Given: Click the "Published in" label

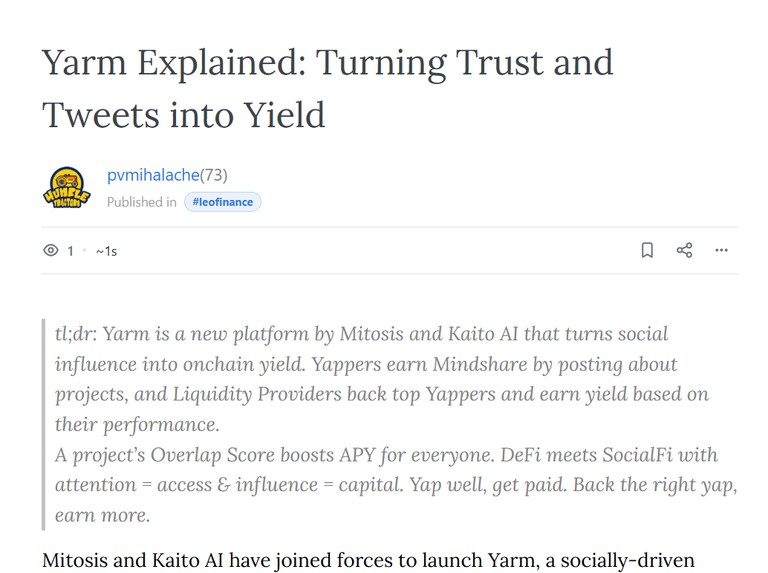Looking at the screenshot, I should [142, 202].
